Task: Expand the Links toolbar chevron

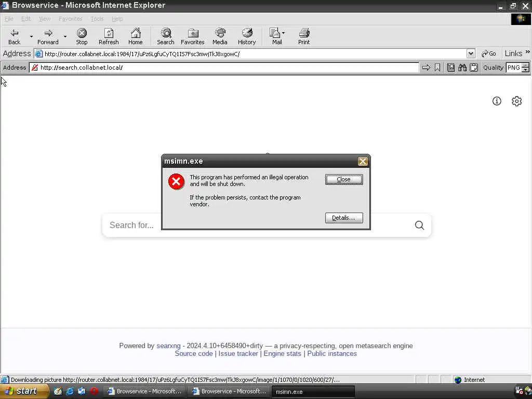Action: point(528,52)
